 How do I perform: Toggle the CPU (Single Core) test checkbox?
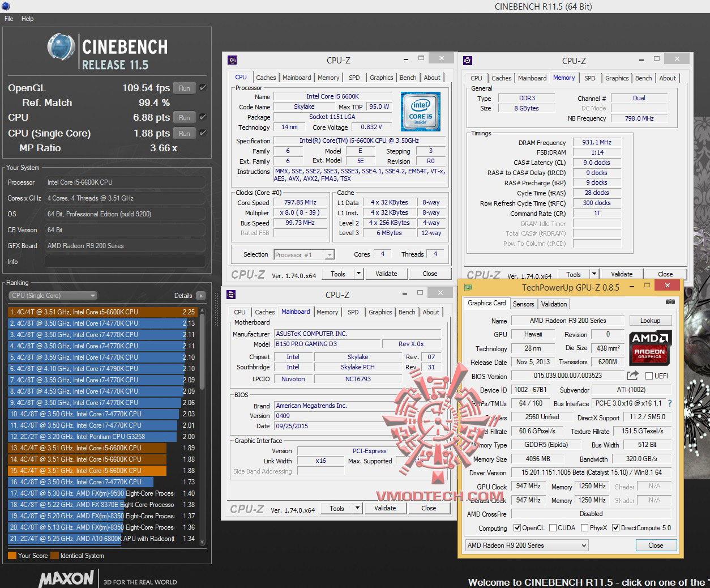[203, 133]
